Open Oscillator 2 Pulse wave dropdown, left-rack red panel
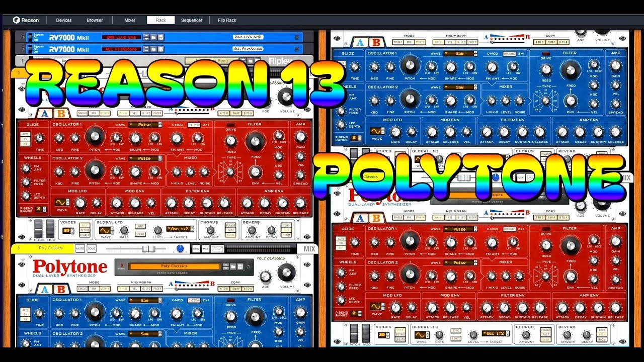 145,158
